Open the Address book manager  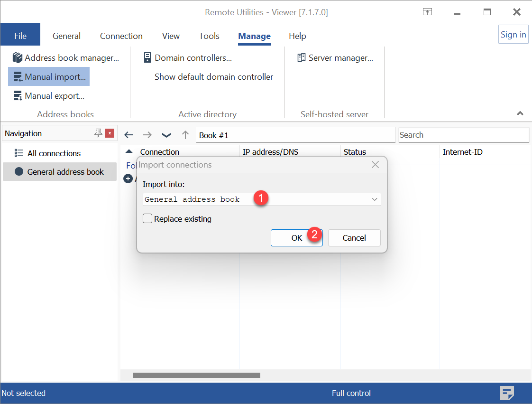click(66, 58)
